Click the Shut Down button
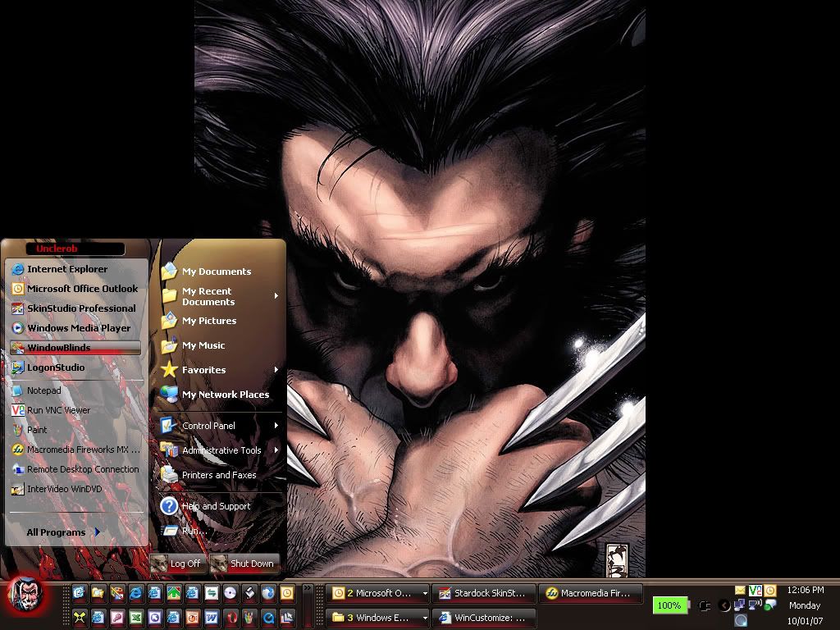Screen dimensions: 840x630 coord(244,563)
